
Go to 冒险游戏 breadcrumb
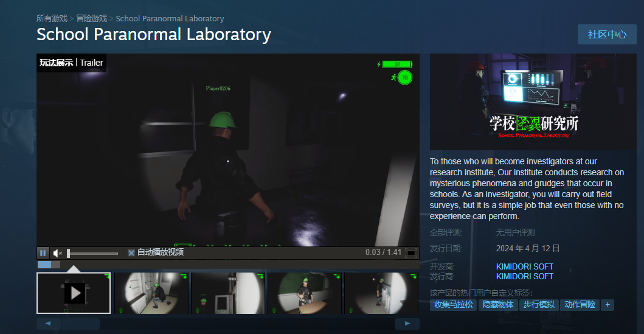[x=92, y=18]
